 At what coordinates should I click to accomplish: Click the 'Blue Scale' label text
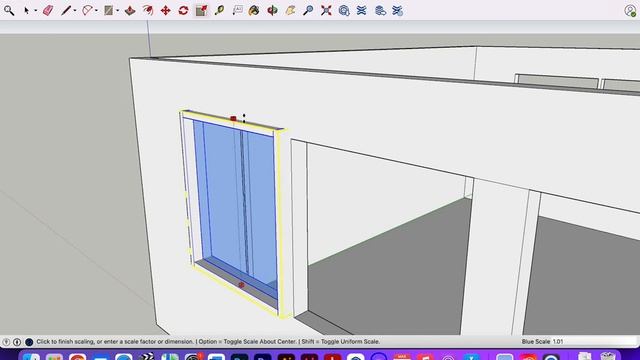pyautogui.click(x=536, y=342)
